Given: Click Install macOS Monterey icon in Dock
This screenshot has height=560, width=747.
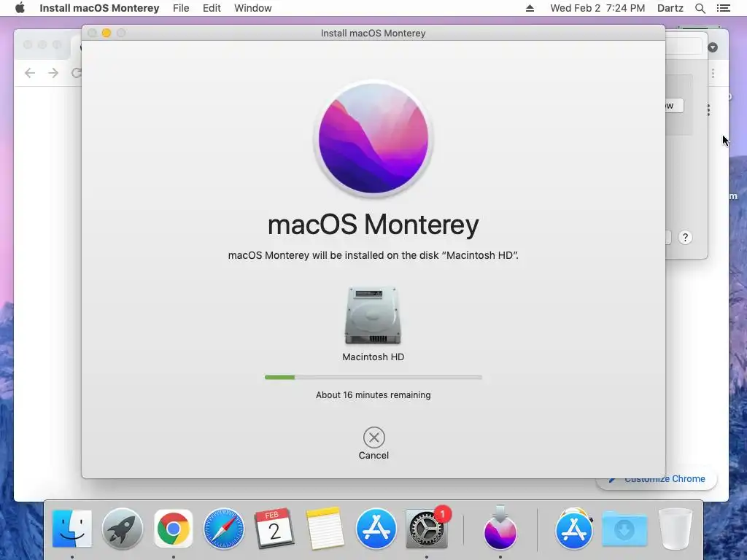Looking at the screenshot, I should [x=500, y=528].
